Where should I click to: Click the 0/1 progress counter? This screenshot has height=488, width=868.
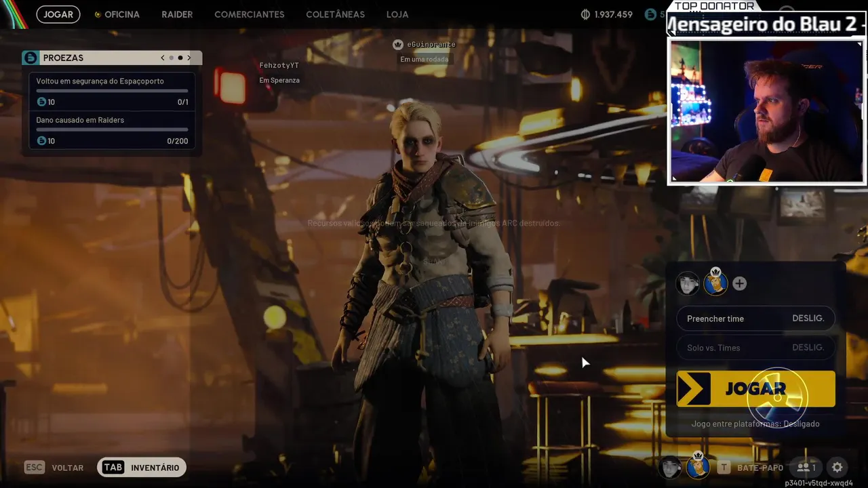182,102
